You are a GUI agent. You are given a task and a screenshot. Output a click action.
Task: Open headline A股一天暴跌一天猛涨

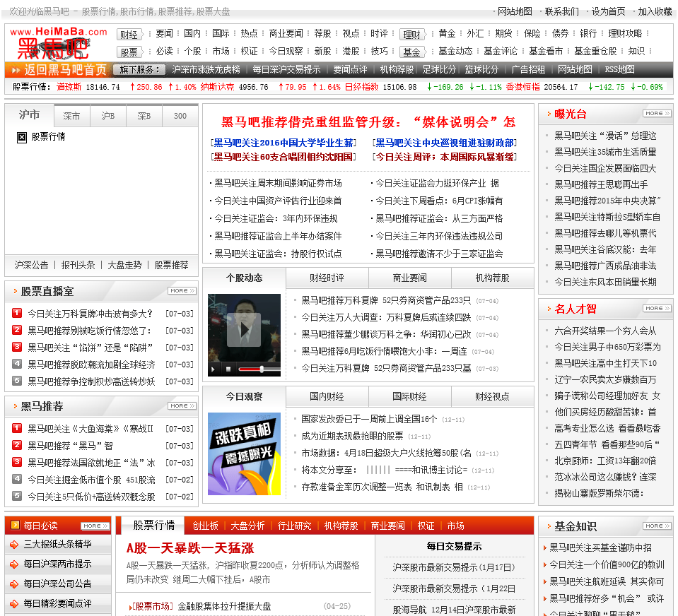(x=190, y=549)
